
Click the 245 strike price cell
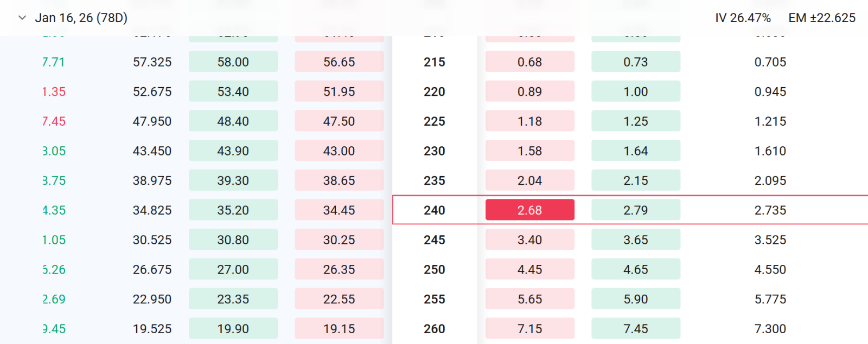(x=435, y=240)
